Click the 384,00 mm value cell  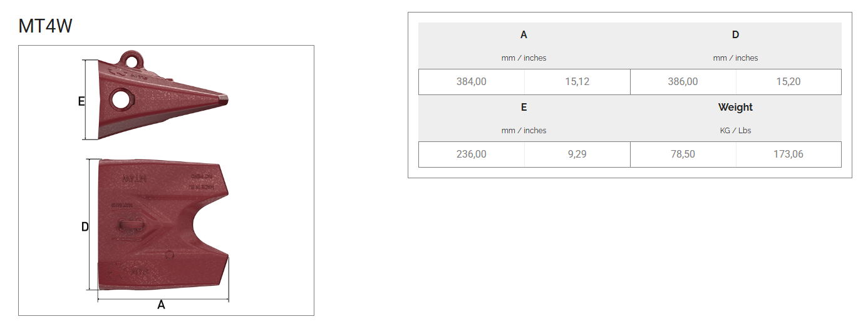coord(472,82)
